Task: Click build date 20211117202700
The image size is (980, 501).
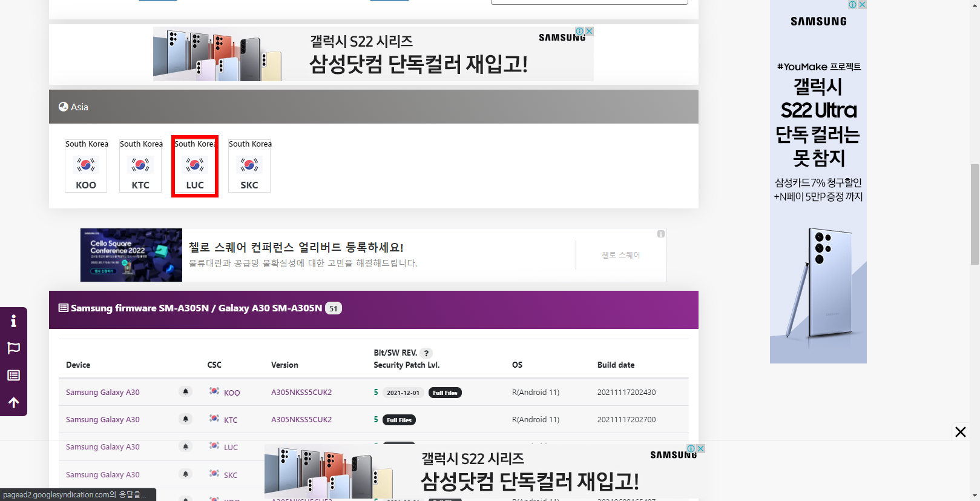Action: (626, 419)
